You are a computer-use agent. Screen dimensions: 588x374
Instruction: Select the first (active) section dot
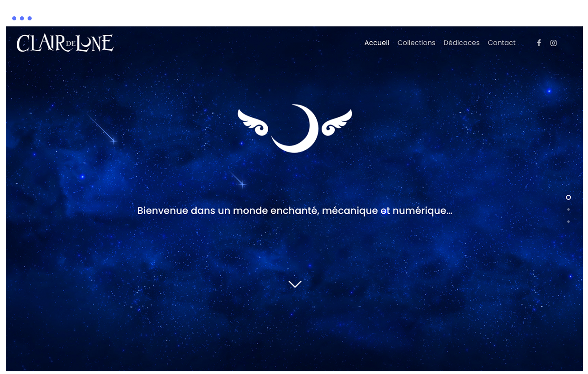569,197
